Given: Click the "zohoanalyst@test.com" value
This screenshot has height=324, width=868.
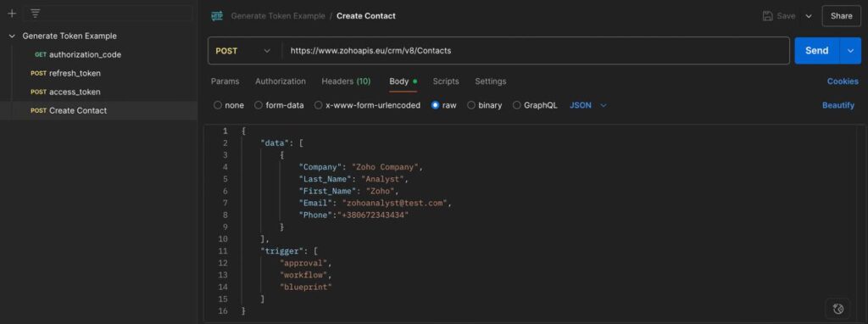Looking at the screenshot, I should 395,204.
